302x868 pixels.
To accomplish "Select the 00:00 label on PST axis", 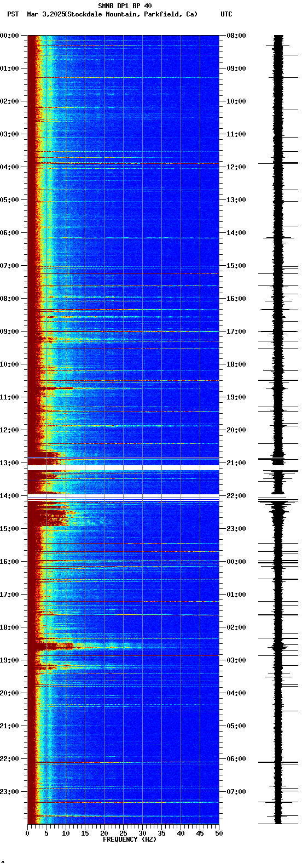I will point(9,36).
